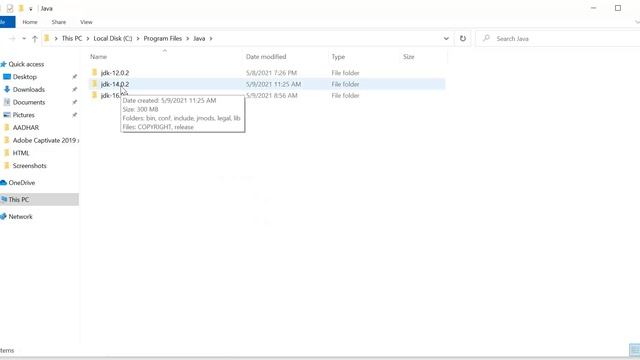Click the pin icon beside Documents
Screen dimensions: 640x360
tap(74, 102)
